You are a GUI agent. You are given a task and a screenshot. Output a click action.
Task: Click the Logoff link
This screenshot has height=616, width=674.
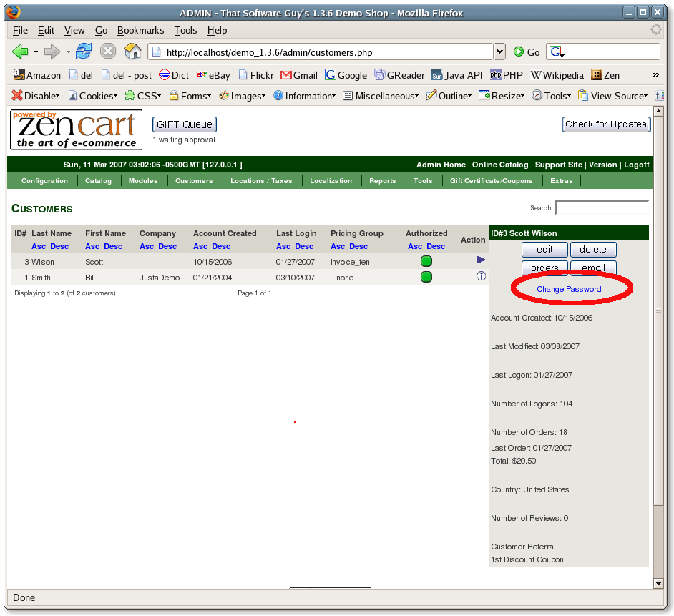637,165
